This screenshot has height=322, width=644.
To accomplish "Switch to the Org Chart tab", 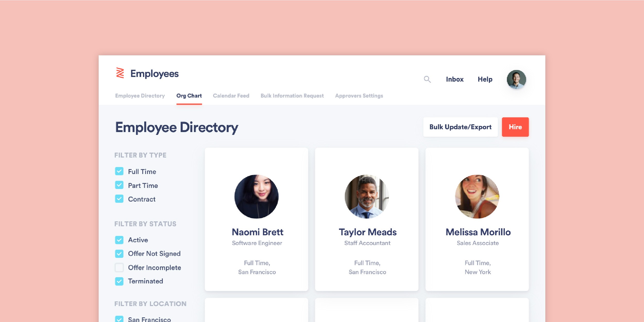I will point(189,95).
